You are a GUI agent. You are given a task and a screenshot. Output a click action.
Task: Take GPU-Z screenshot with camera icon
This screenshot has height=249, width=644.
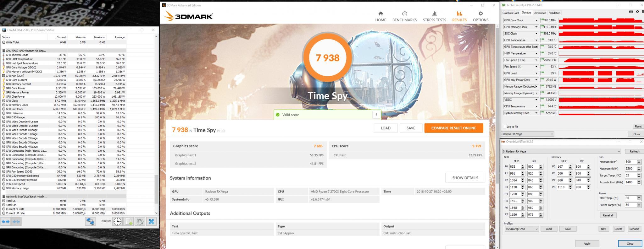[631, 12]
